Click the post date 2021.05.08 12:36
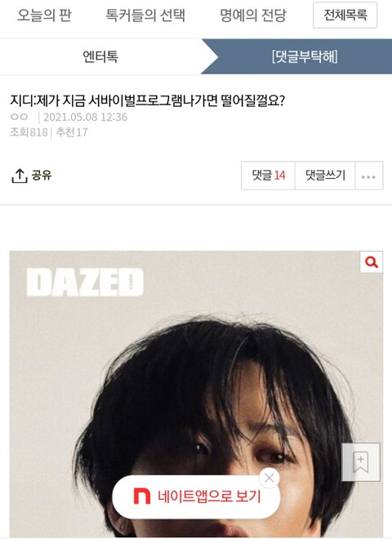The width and height of the screenshot is (392, 539). coord(85,118)
